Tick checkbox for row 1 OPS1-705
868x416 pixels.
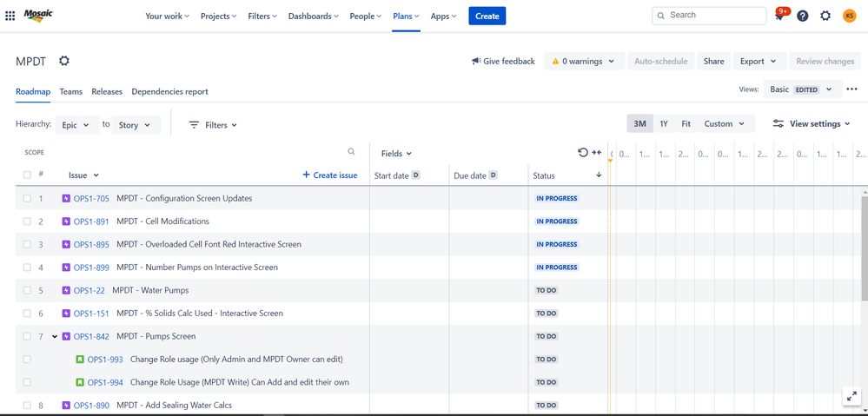click(x=27, y=198)
